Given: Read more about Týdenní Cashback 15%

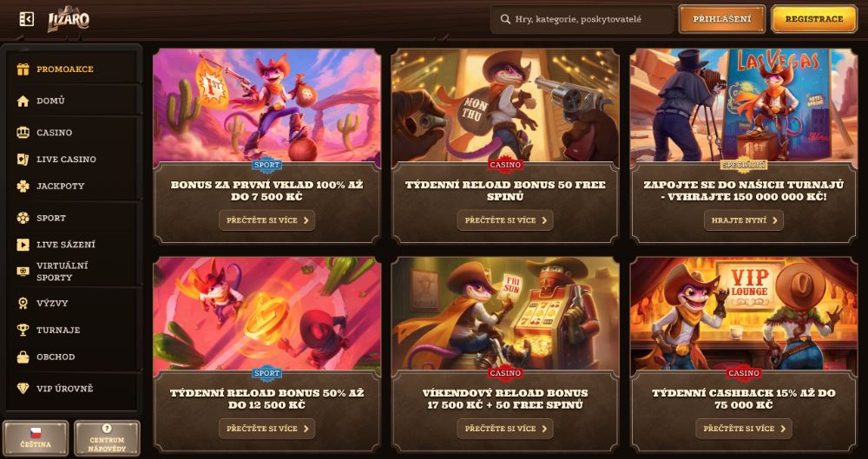Looking at the screenshot, I should pos(744,429).
